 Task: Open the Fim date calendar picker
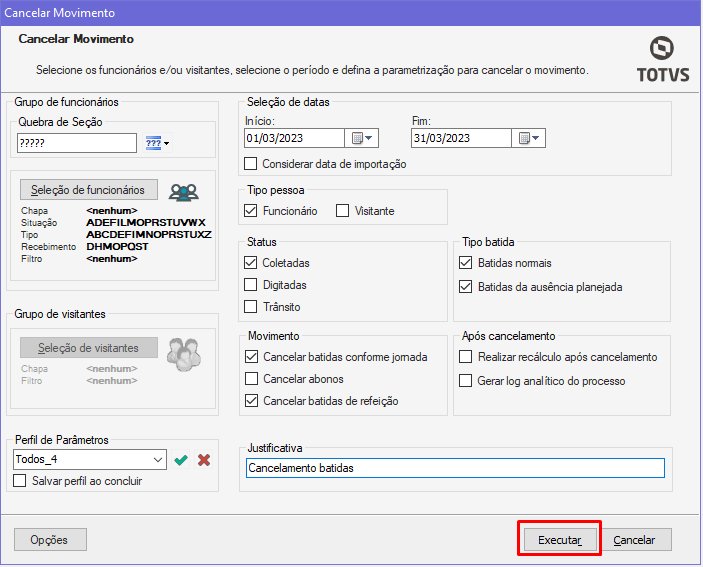tap(529, 138)
